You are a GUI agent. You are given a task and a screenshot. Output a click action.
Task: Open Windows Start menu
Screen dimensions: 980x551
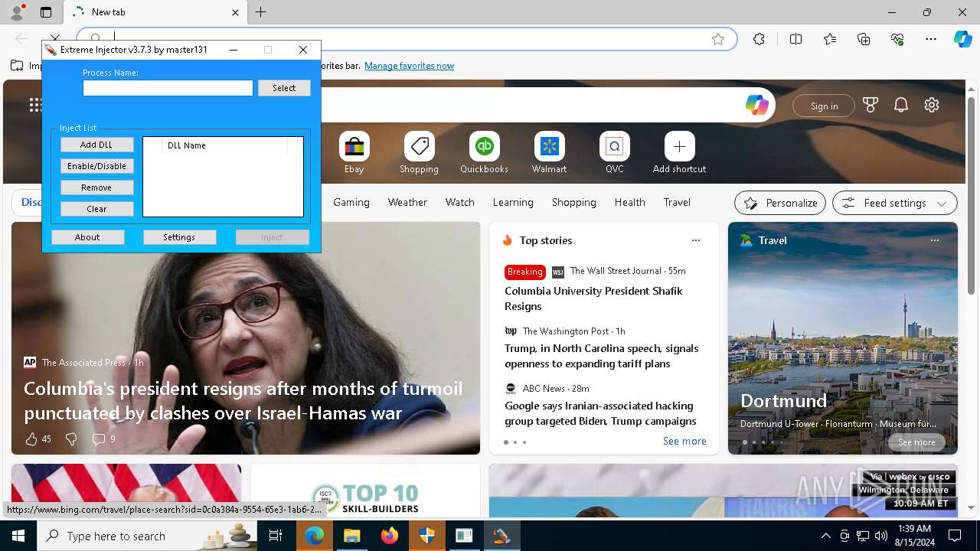[18, 536]
